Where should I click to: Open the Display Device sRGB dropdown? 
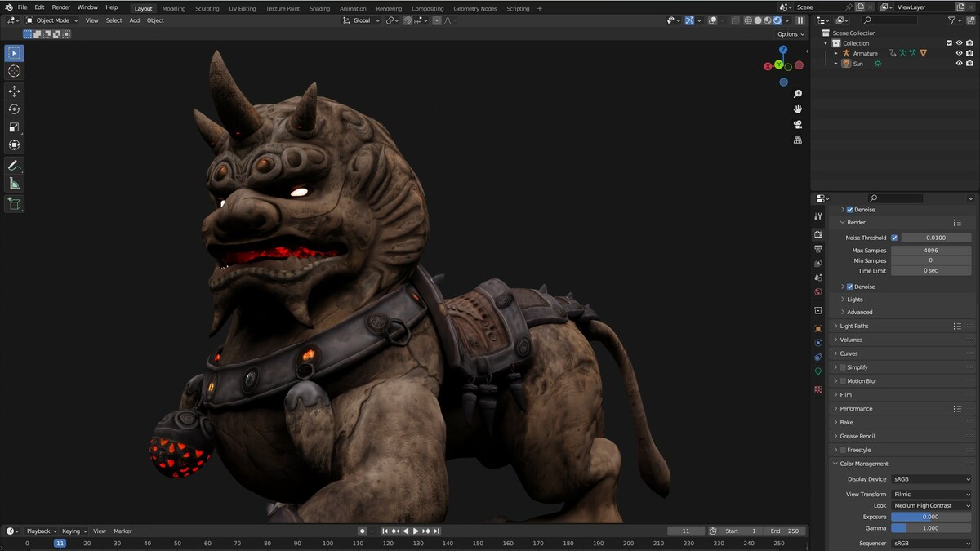[932, 479]
